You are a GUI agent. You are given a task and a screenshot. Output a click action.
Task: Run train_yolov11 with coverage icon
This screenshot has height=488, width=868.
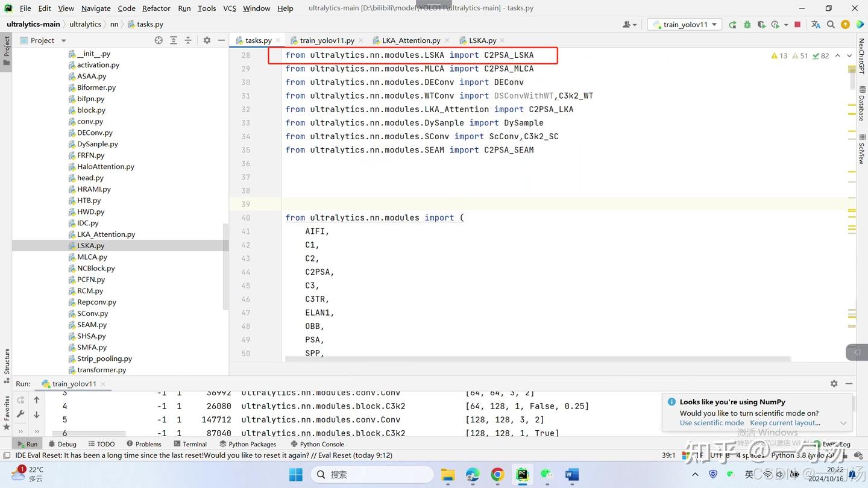(761, 24)
